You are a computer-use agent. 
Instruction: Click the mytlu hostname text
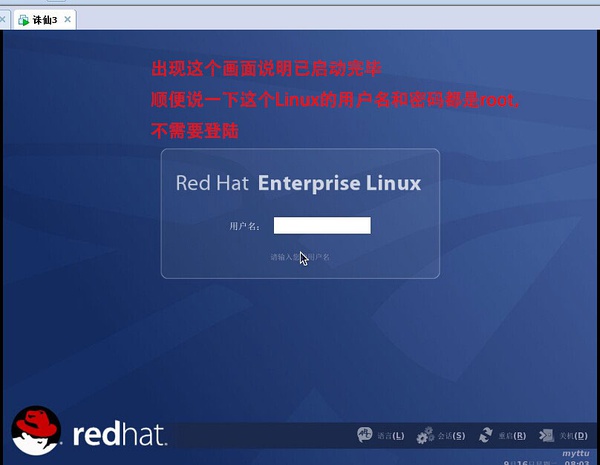576,453
